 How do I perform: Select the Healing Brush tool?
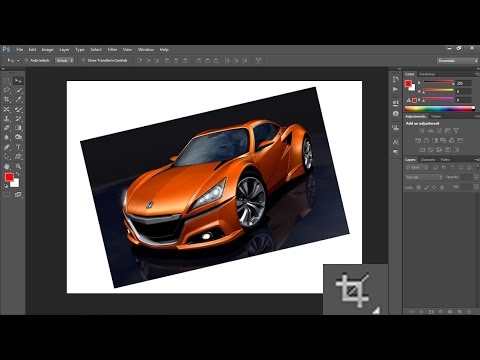coord(7,109)
